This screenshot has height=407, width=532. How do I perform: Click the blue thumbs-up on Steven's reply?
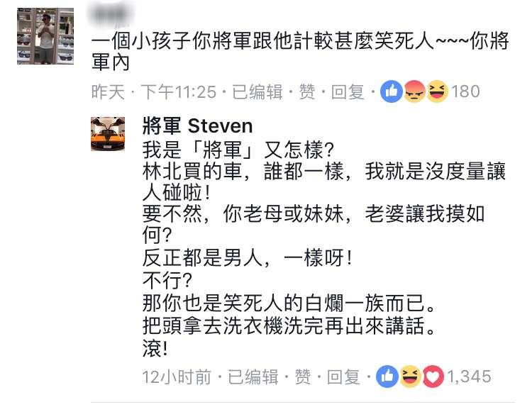[x=387, y=377]
